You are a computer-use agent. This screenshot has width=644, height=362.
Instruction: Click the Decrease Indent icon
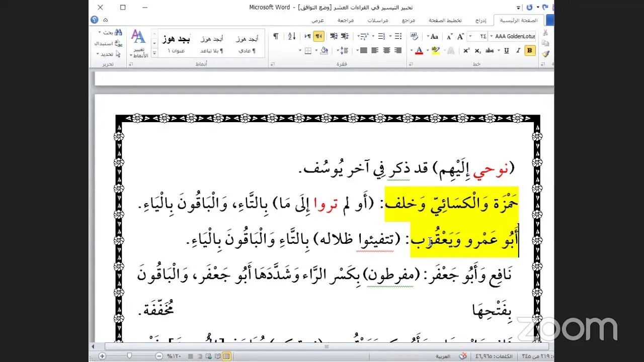click(345, 36)
